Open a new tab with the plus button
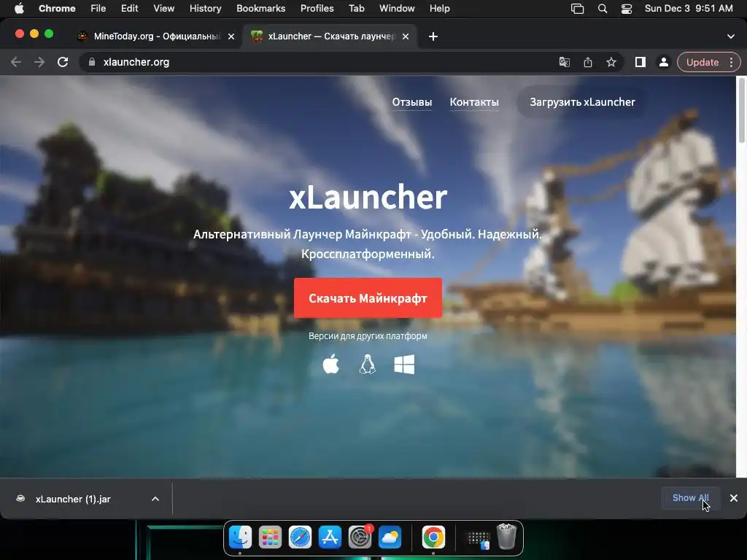This screenshot has width=747, height=560. click(433, 36)
